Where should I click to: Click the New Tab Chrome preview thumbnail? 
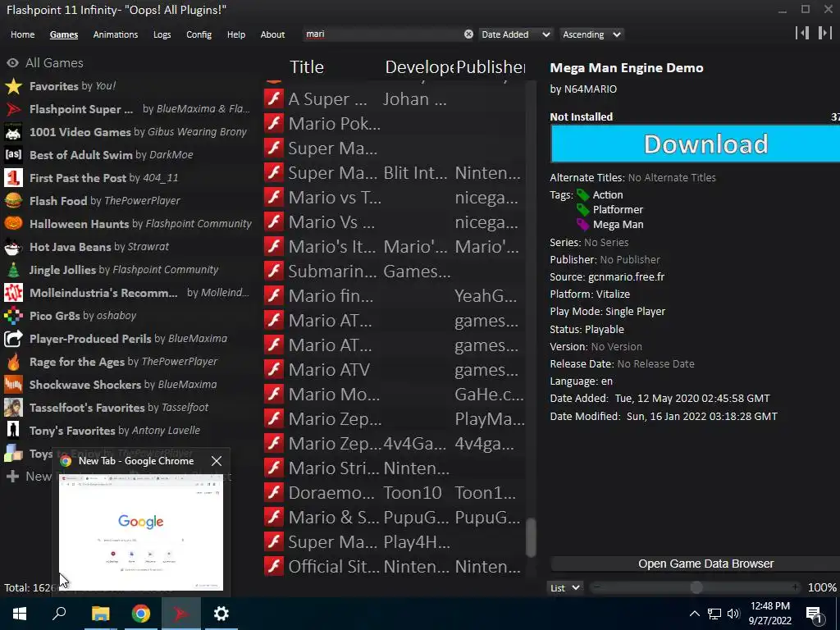point(141,532)
